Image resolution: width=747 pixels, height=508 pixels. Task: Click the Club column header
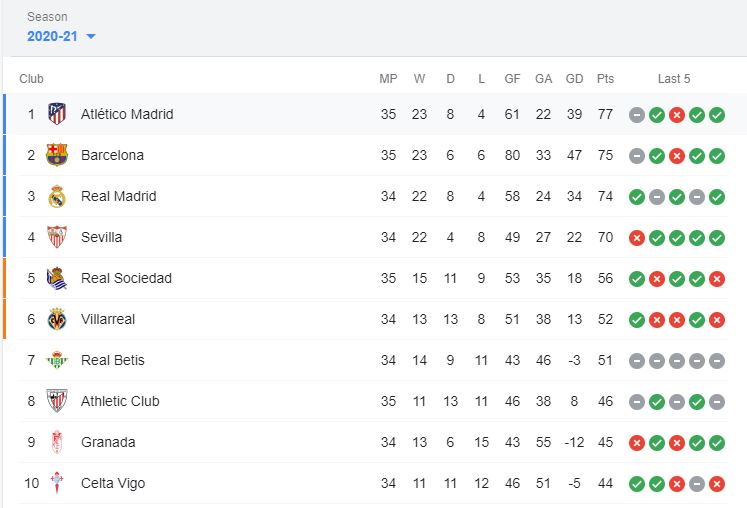click(x=31, y=79)
